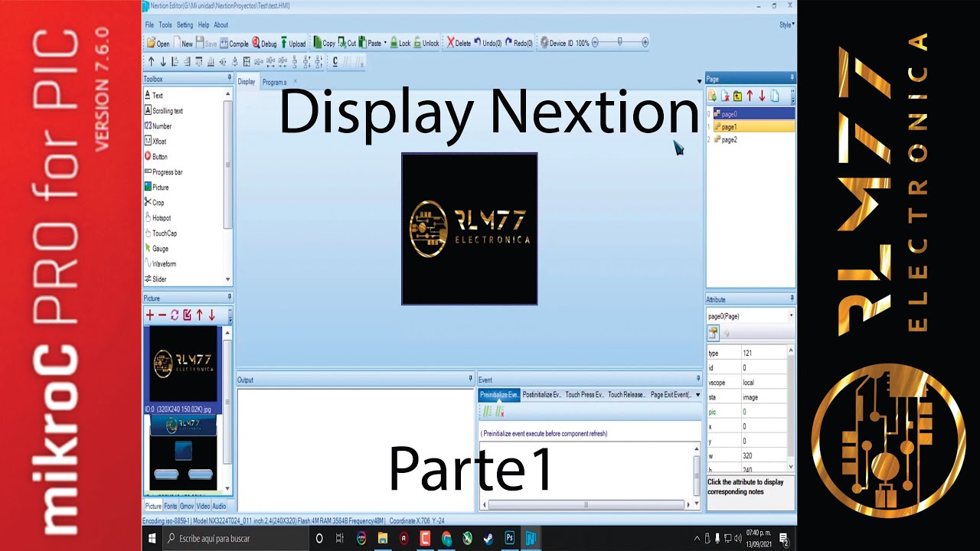Expand the event tabs overflow arrow
980x551 pixels.
(x=697, y=395)
